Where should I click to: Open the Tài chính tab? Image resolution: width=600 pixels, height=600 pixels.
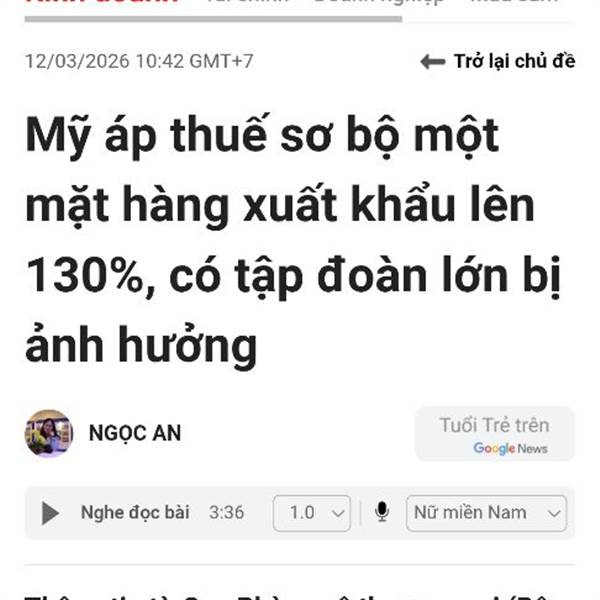point(247,2)
